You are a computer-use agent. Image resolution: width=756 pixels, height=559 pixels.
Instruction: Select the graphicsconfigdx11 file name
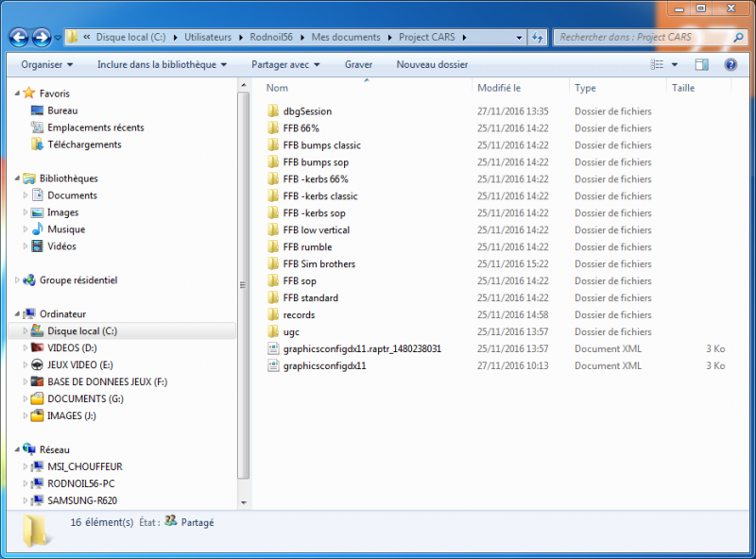coord(324,365)
